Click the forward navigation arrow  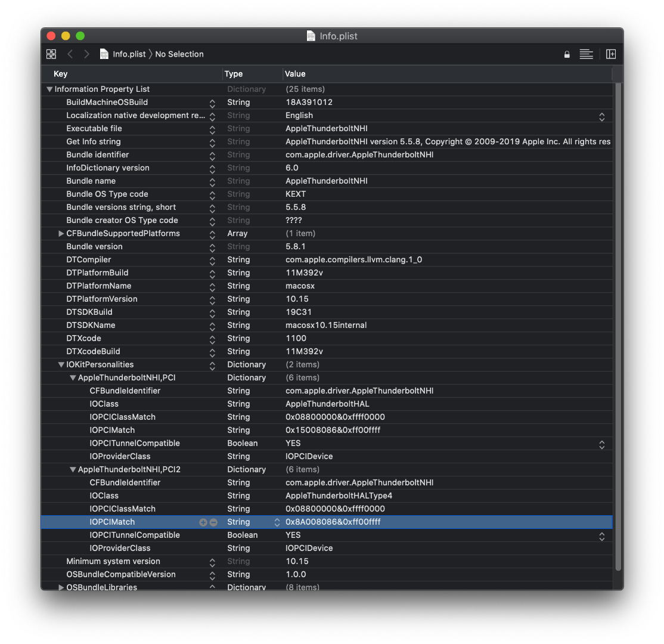(x=87, y=54)
